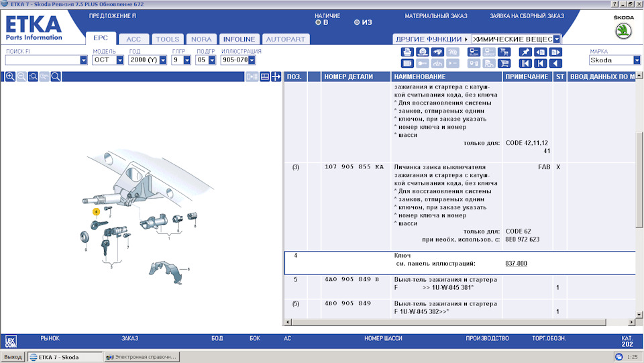Image resolution: width=644 pixels, height=363 pixels.
Task: Click the search binoculars toolbar icon
Action: [437, 52]
